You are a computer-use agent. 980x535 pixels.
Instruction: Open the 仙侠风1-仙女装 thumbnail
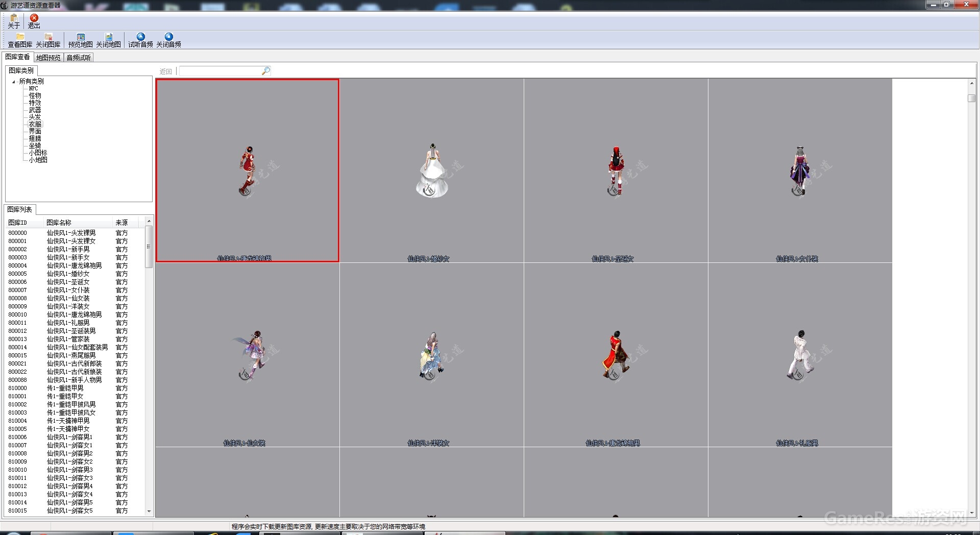pyautogui.click(x=248, y=355)
